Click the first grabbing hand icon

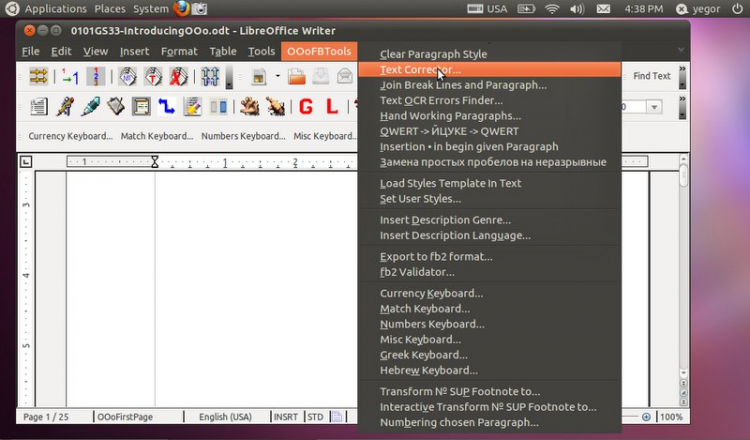[x=250, y=107]
